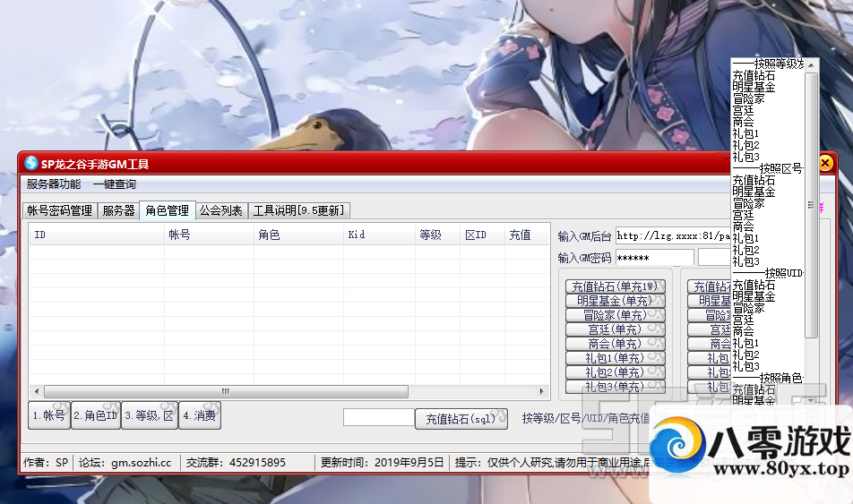Focus the 输入GM密码 password field
Viewport: 853px width, 504px height.
654,258
